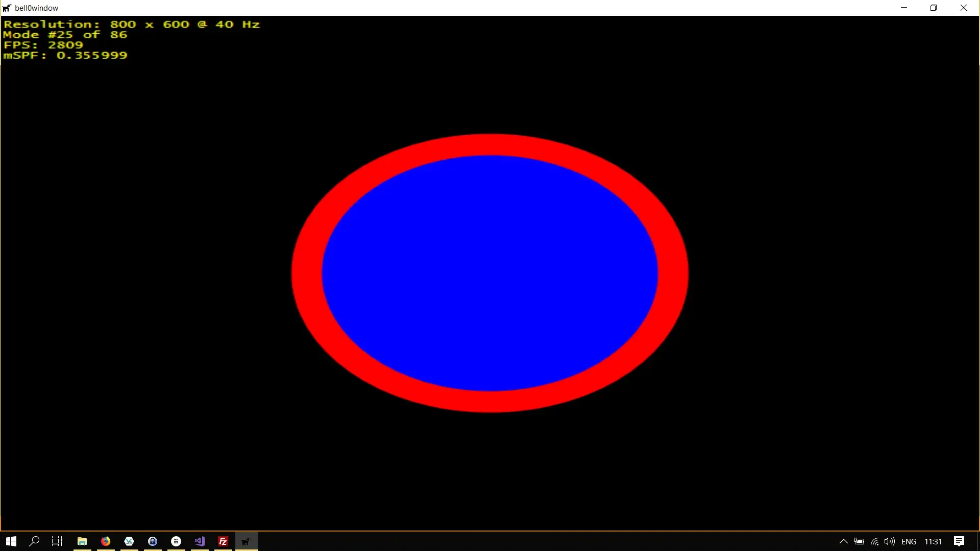Open KeePass padlock app in taskbar
Image resolution: width=980 pixels, height=551 pixels.
coord(153,541)
